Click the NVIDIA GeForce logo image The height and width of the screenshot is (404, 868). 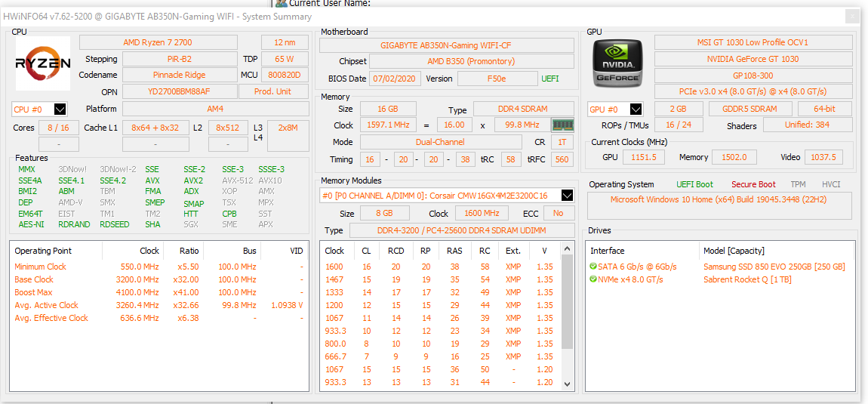(617, 62)
